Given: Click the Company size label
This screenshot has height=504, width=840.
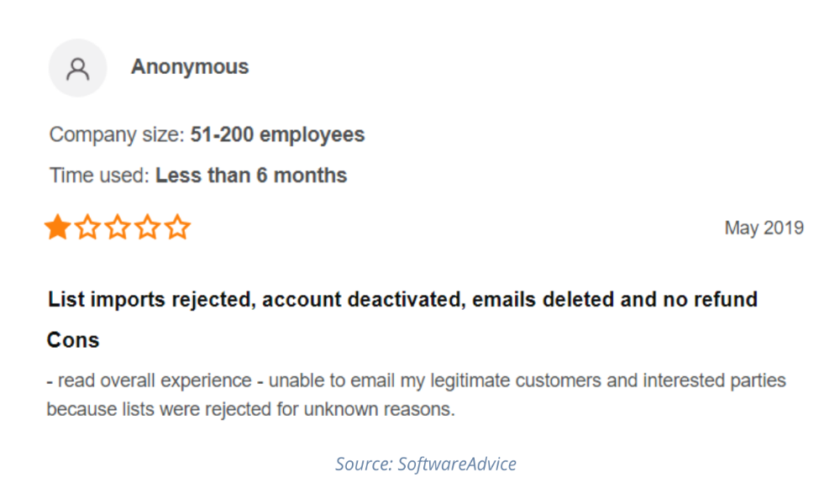Looking at the screenshot, I should [x=117, y=134].
